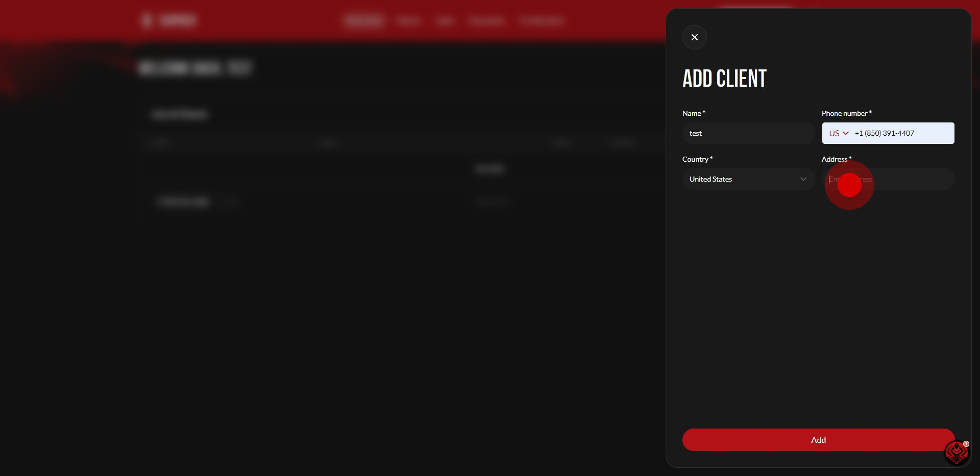Screen dimensions: 980x476
Task: Focus the Name field containing 'test'
Action: tap(748, 133)
